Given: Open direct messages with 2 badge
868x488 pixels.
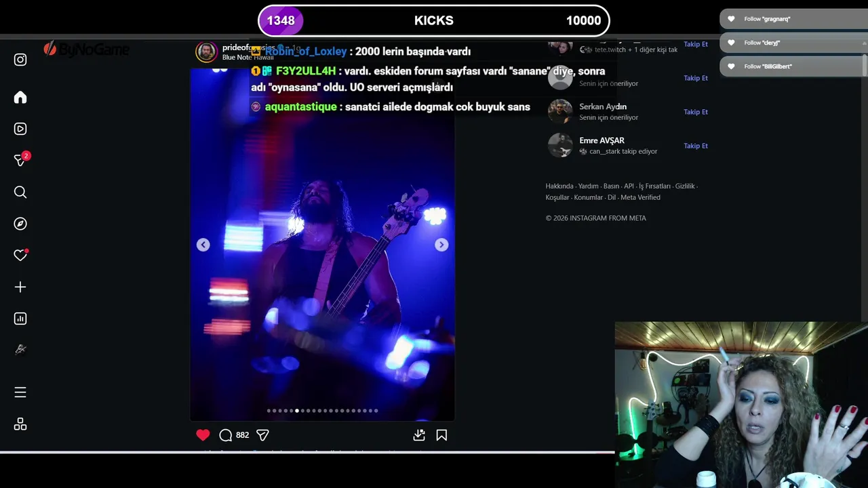Looking at the screenshot, I should (x=20, y=160).
